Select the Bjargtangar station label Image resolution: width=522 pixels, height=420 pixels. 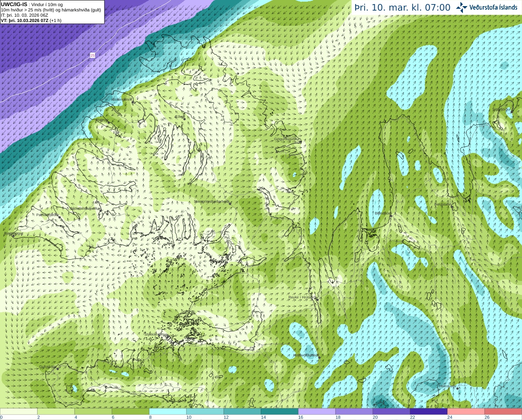click(x=13, y=233)
